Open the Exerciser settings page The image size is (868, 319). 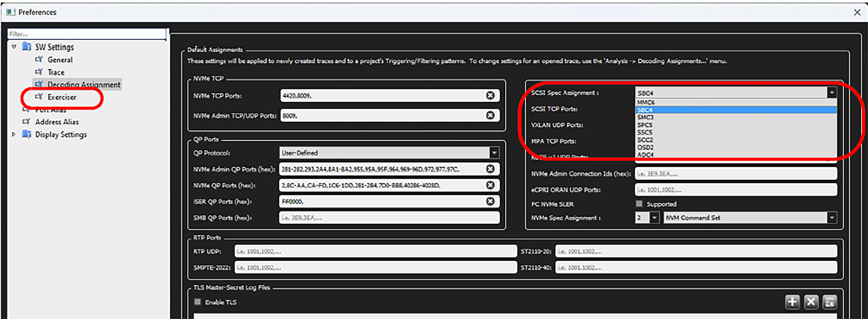62,97
